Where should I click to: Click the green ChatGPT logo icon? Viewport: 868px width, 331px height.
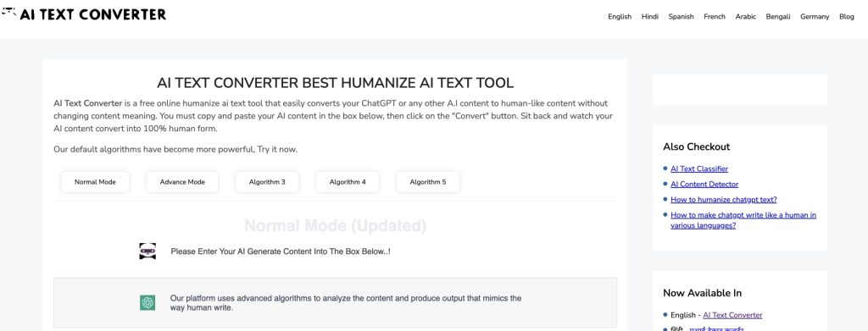point(147,303)
